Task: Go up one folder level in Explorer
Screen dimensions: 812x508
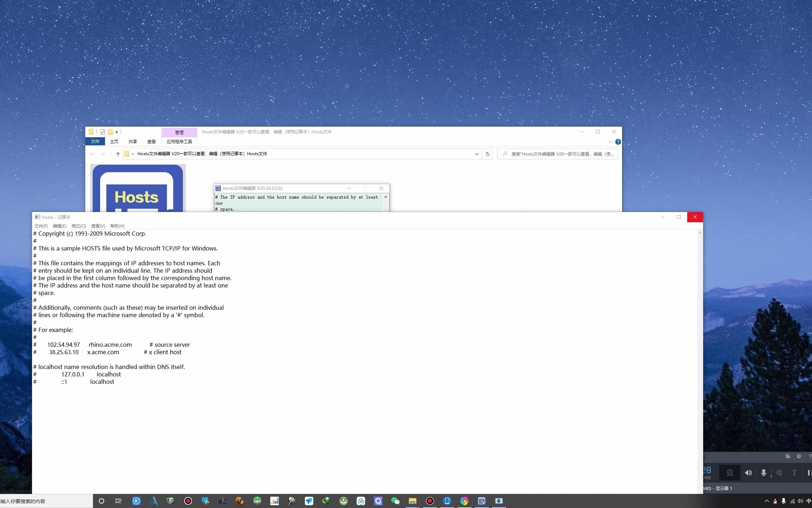Action: pyautogui.click(x=118, y=154)
